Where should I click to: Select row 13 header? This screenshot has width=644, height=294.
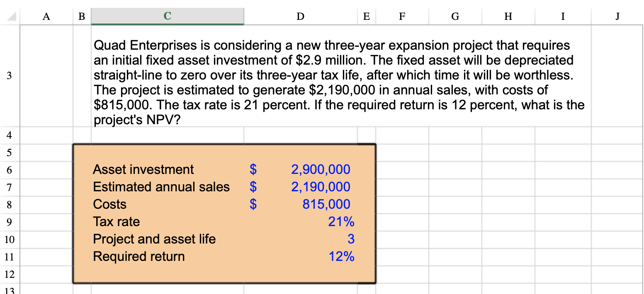tap(9, 290)
